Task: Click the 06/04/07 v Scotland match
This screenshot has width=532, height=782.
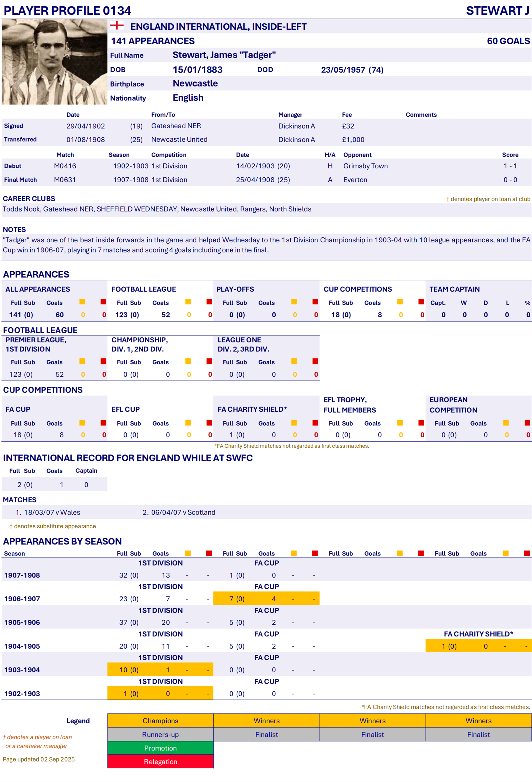Action: pyautogui.click(x=183, y=512)
